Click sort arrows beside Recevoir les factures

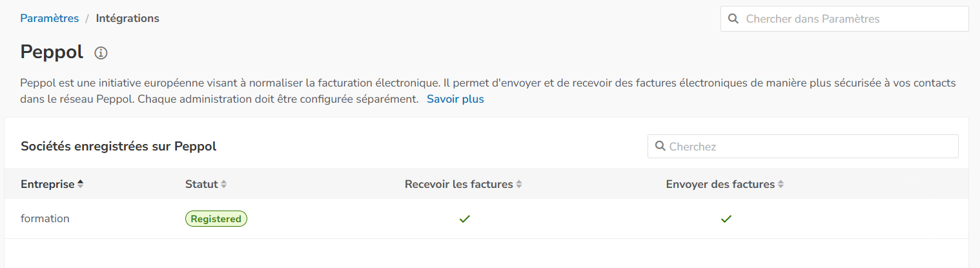519,184
